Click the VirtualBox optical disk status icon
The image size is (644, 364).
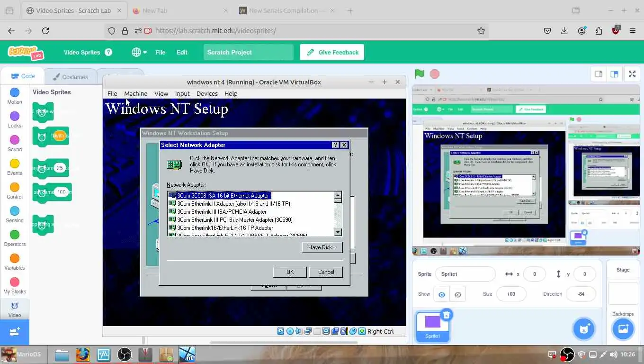(x=290, y=331)
